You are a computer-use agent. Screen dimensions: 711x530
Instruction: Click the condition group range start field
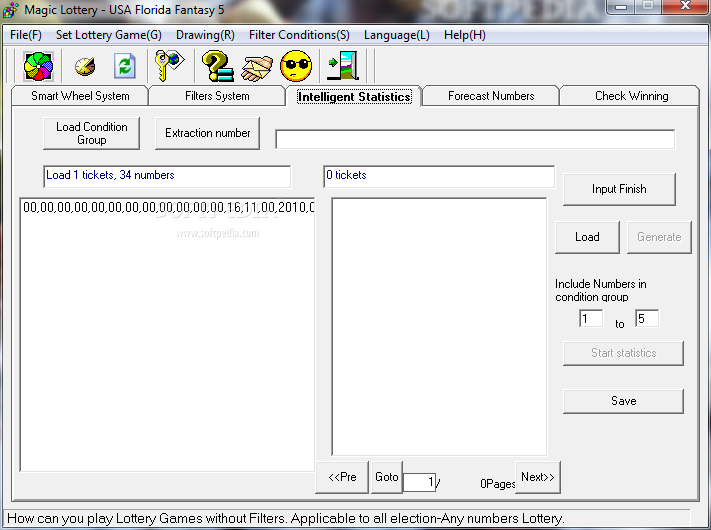(x=591, y=319)
